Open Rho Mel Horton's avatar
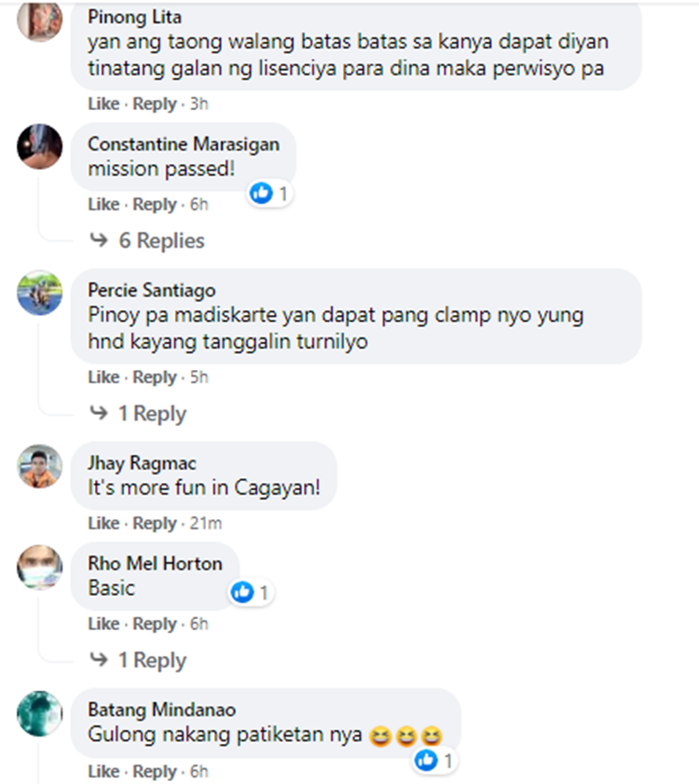This screenshot has width=699, height=784. tap(39, 568)
